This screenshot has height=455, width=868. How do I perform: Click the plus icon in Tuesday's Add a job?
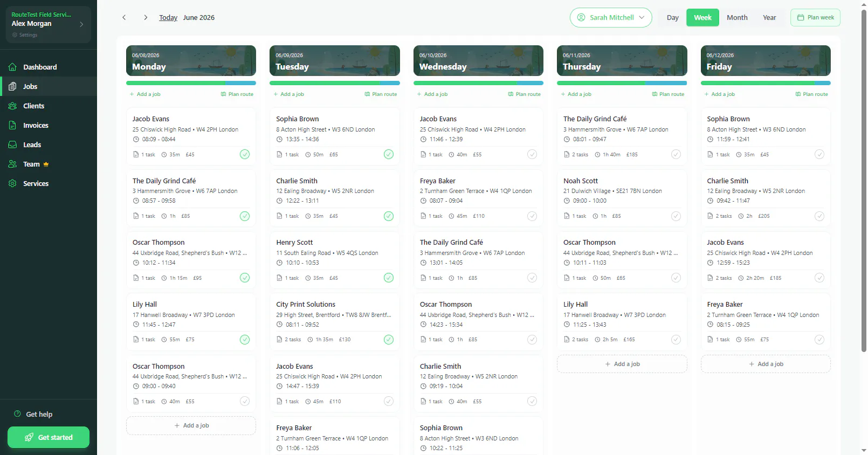275,94
